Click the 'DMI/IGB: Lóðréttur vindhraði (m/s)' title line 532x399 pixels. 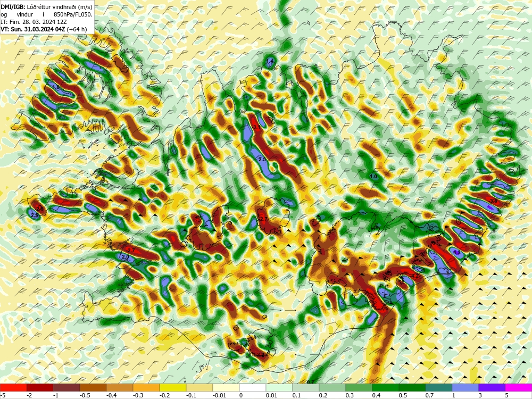click(46, 7)
